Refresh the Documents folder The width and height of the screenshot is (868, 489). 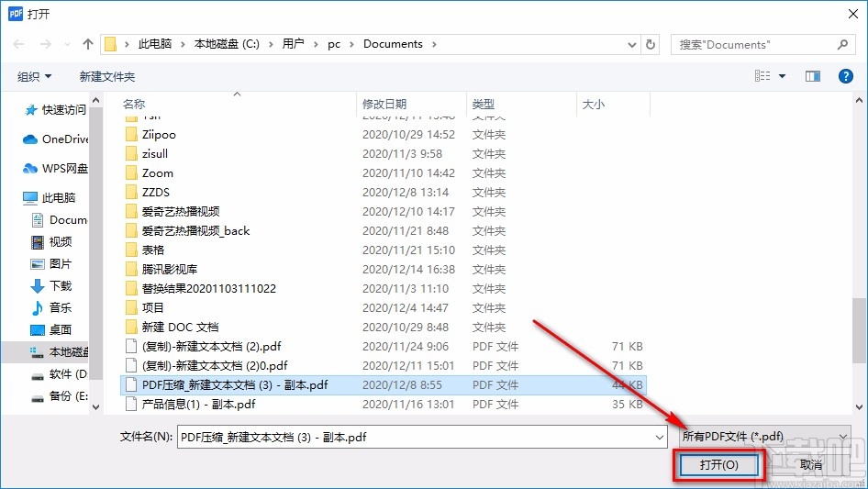coord(651,44)
